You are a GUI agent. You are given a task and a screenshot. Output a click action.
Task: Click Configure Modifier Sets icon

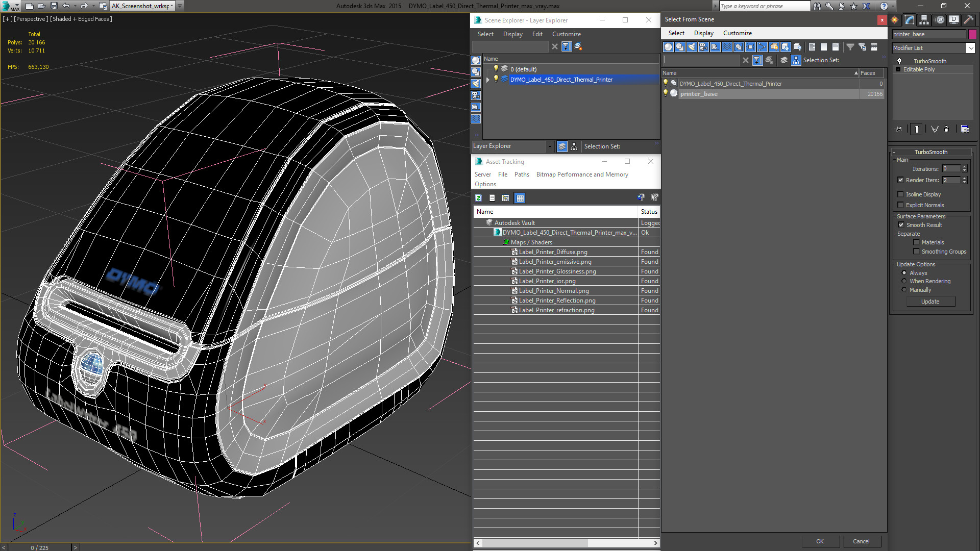(x=965, y=129)
